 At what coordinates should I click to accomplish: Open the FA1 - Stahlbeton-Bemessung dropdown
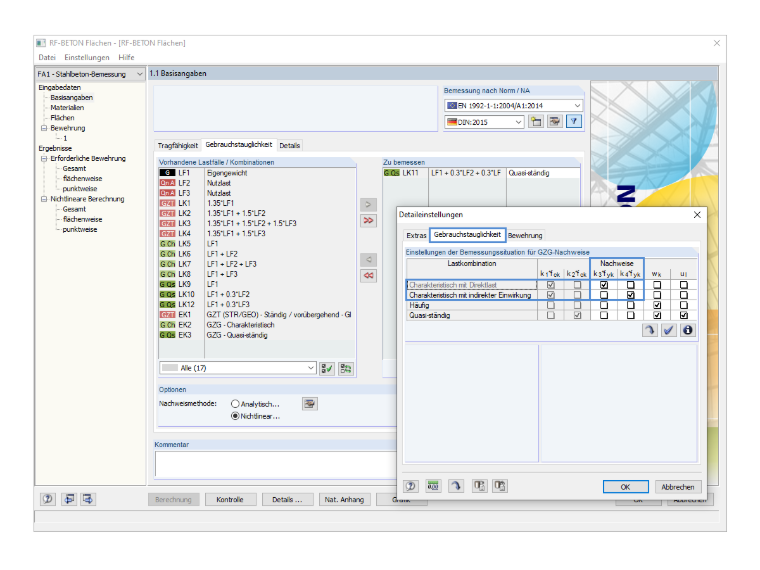[140, 74]
